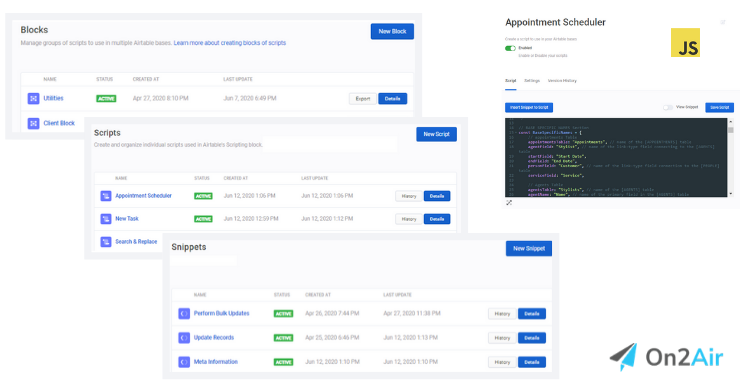The width and height of the screenshot is (740, 392).
Task: Click the Appointment Scheduler script icon
Action: pyautogui.click(x=106, y=196)
